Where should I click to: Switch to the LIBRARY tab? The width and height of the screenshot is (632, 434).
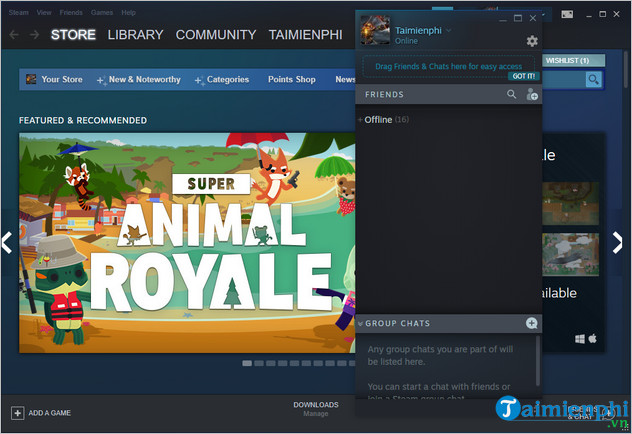coord(135,35)
